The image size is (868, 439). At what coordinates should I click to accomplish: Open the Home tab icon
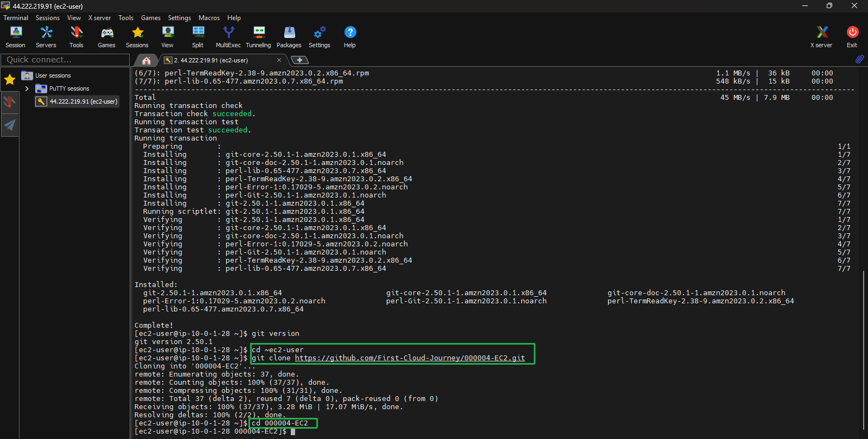(x=146, y=60)
